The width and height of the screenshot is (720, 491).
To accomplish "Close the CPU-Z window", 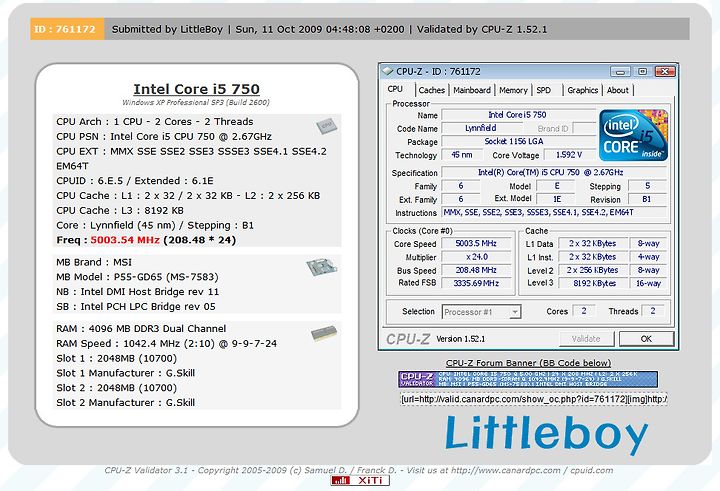I will tap(664, 72).
